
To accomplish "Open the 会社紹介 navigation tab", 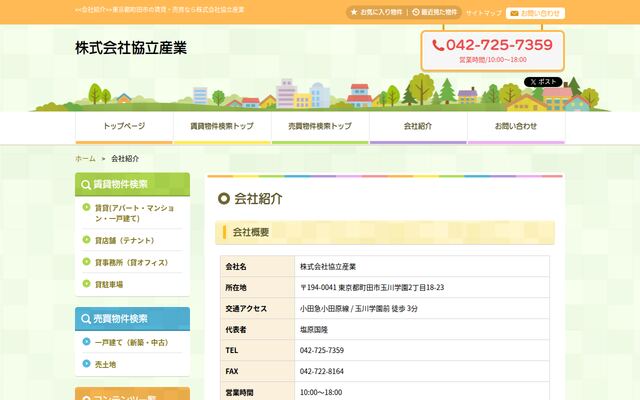I will coord(418,127).
